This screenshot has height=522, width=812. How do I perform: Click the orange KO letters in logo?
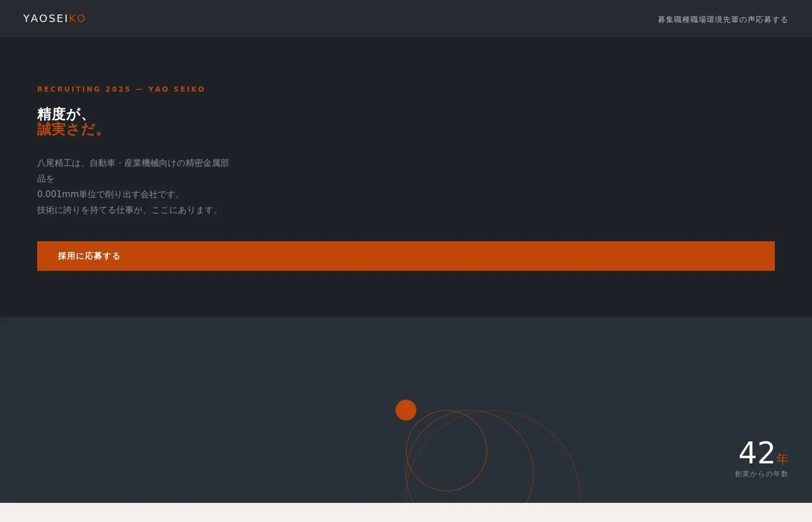[x=77, y=19]
